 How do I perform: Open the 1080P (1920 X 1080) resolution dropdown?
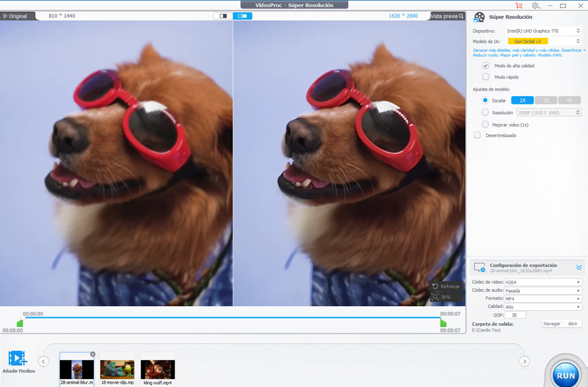click(549, 112)
